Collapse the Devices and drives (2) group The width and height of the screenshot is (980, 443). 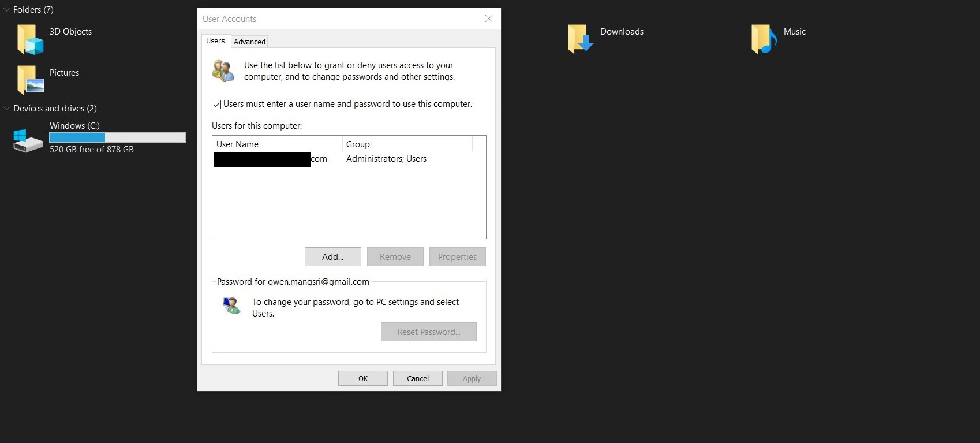coord(6,109)
